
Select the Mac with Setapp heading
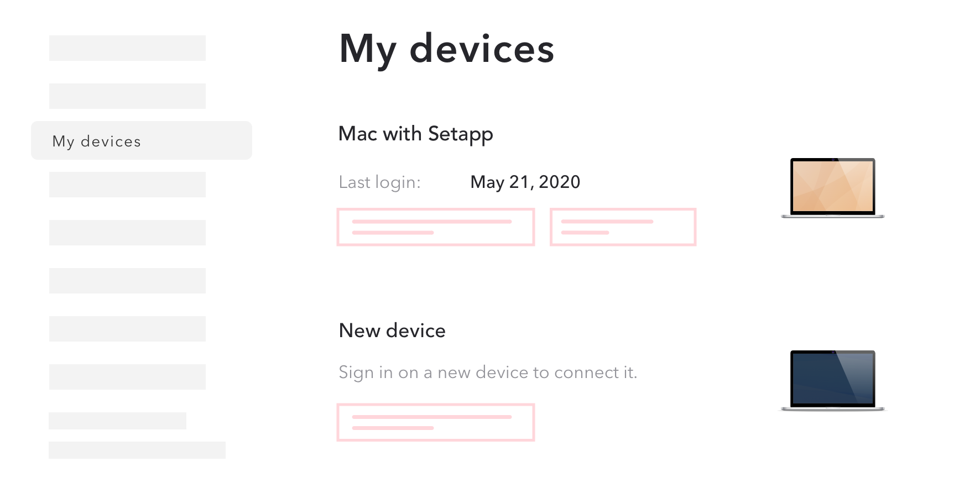tap(415, 134)
